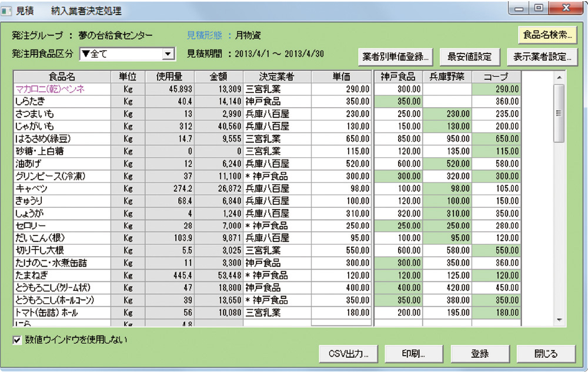Open 業者別単価登録 dialog

(x=396, y=57)
